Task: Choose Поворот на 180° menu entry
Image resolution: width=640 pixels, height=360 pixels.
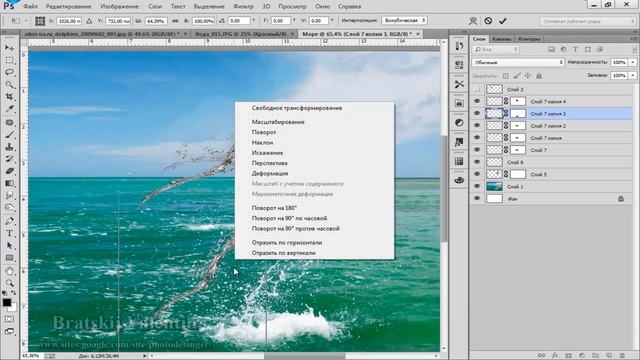Action: point(274,208)
